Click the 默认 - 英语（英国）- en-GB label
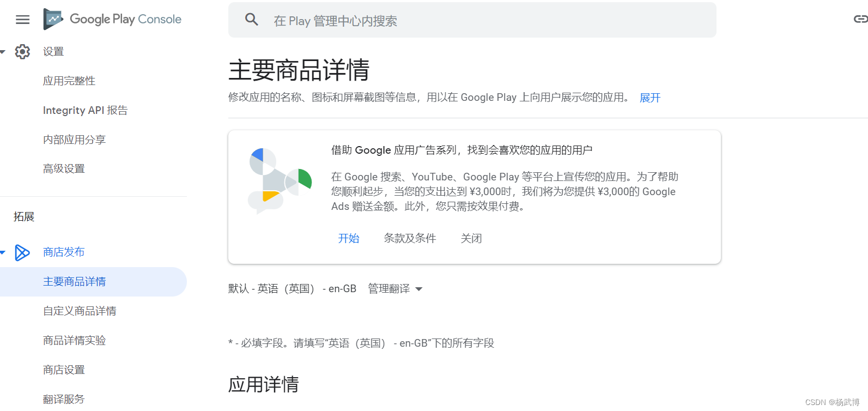This screenshot has width=868, height=411. point(292,288)
